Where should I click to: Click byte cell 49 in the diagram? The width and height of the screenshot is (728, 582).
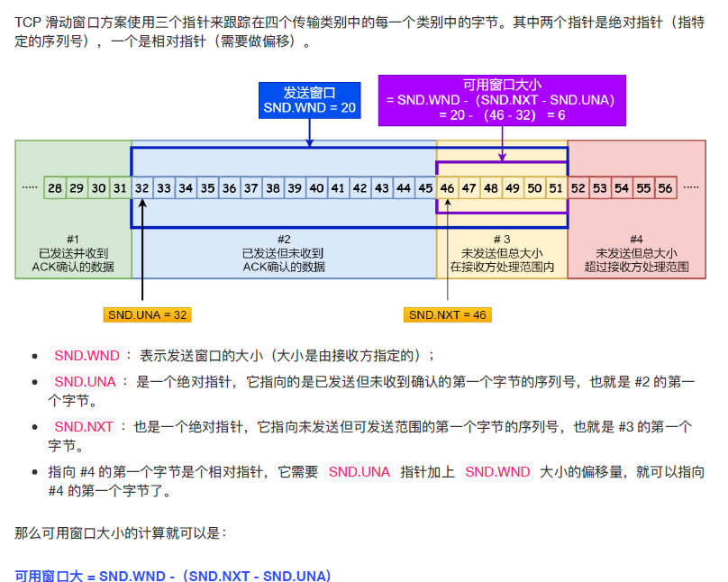513,188
